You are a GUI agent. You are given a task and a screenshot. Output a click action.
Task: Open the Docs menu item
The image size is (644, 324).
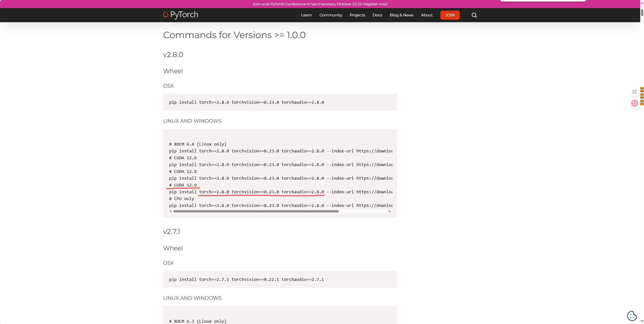click(x=377, y=15)
